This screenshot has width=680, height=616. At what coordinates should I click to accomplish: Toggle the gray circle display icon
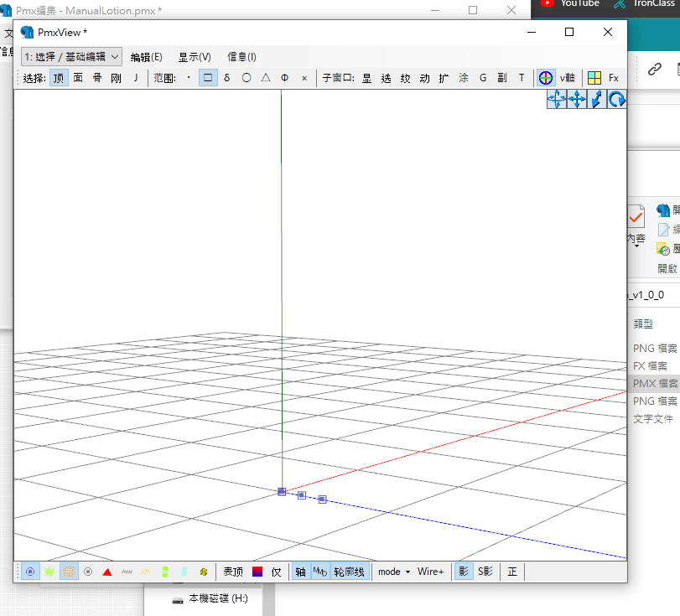point(88,572)
